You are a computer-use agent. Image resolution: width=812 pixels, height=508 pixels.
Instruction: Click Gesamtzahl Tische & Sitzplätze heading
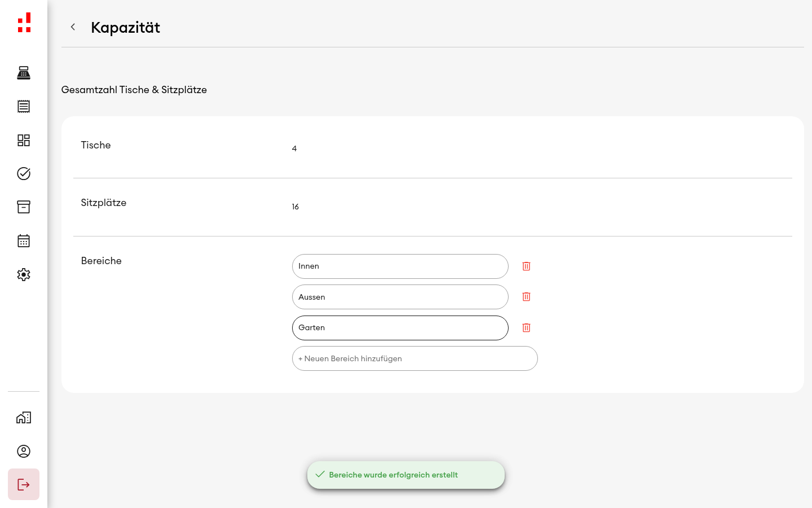pyautogui.click(x=134, y=90)
